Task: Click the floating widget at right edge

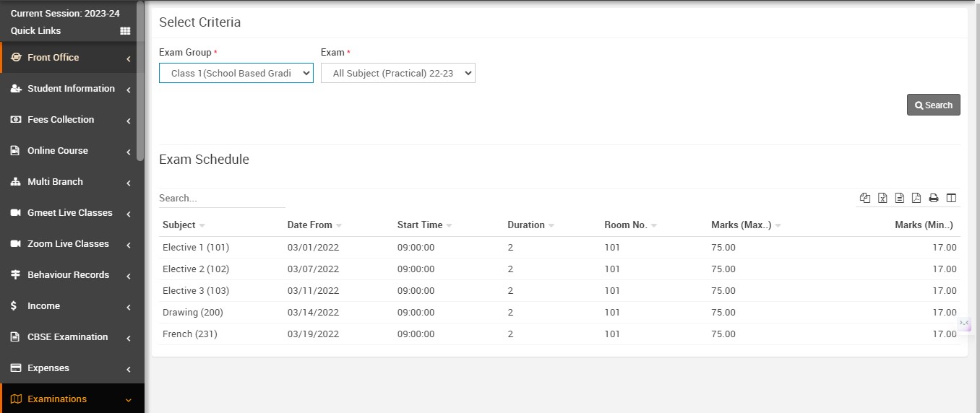Action: pyautogui.click(x=964, y=323)
